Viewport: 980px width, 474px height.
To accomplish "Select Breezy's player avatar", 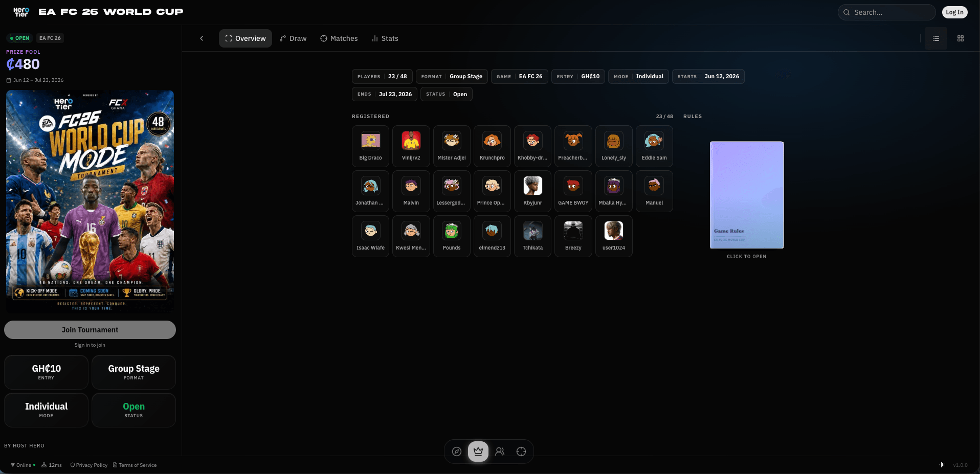I will click(x=573, y=231).
